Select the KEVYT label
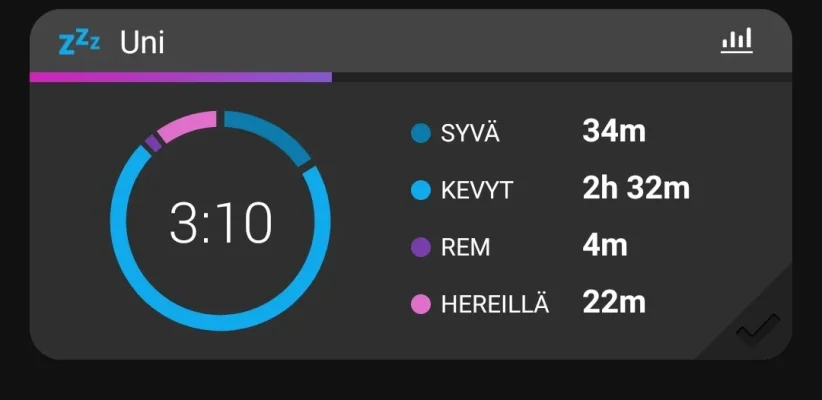The height and width of the screenshot is (400, 822). pyautogui.click(x=477, y=190)
